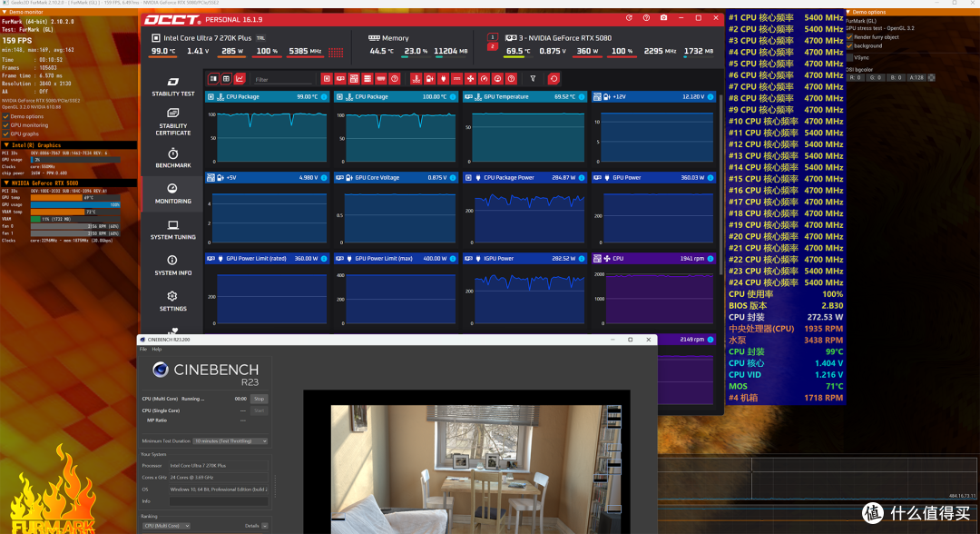Viewport: 980px width, 534px height.
Task: Collapse NVIDIA GeForce RTX 5080 section in FurMark
Action: tap(6, 183)
